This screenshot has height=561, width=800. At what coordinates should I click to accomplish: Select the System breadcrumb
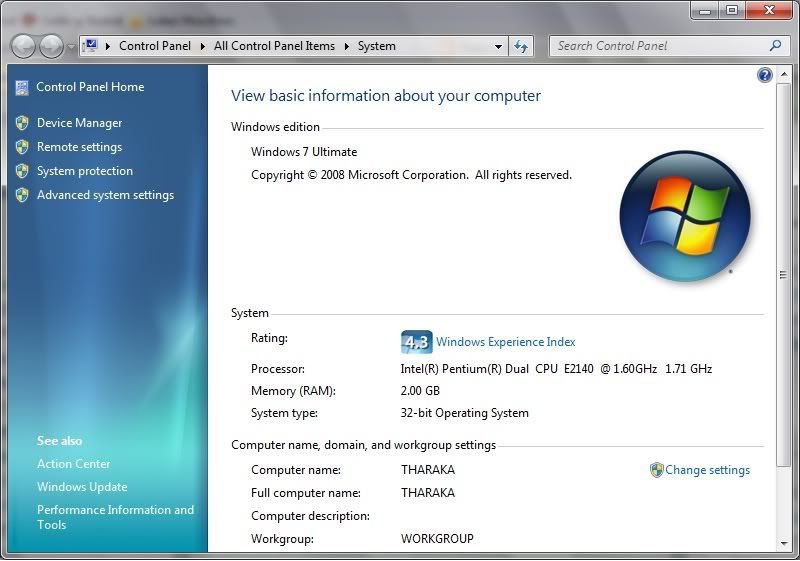(377, 46)
